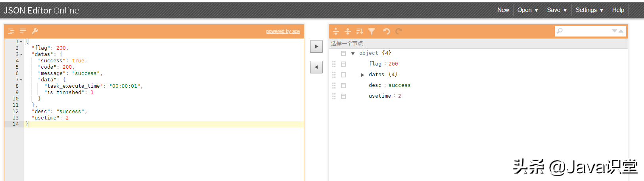Open the Help menu item
The width and height of the screenshot is (644, 181).
pos(618,10)
